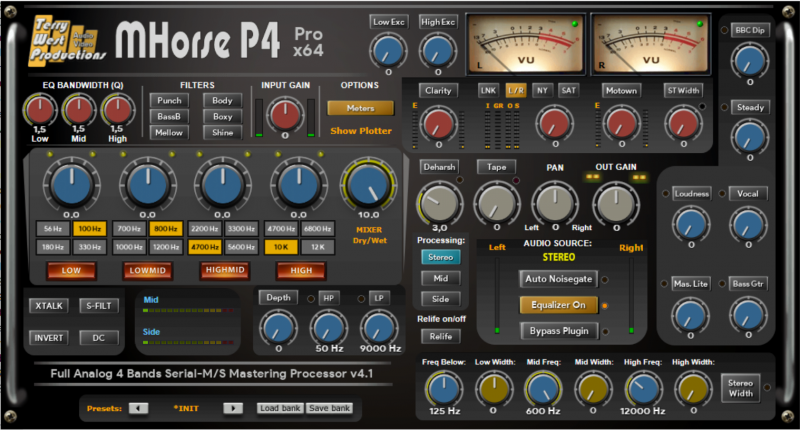Viewport: 800px width, 430px height.
Task: Click the Motown red knob
Action: (x=621, y=123)
